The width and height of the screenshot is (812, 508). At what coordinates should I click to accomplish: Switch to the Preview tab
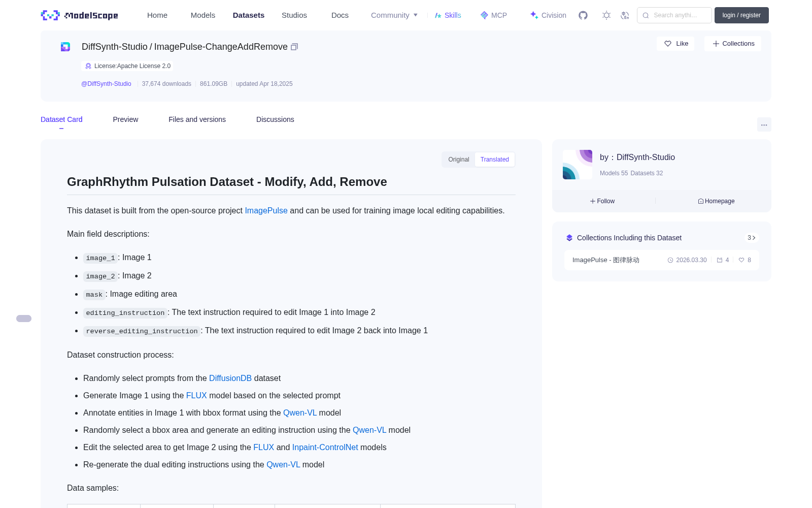[x=125, y=119]
